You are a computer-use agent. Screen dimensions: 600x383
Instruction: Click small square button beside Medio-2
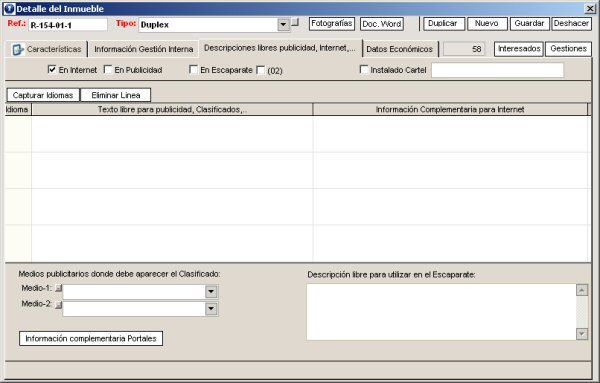click(x=59, y=305)
